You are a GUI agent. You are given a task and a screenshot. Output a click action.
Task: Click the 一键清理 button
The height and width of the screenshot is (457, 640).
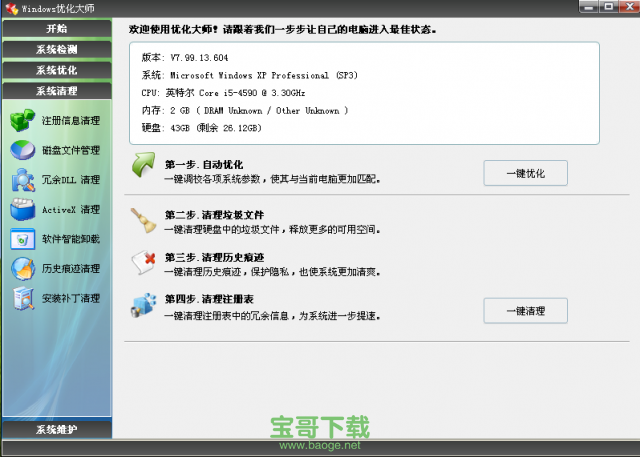526,311
